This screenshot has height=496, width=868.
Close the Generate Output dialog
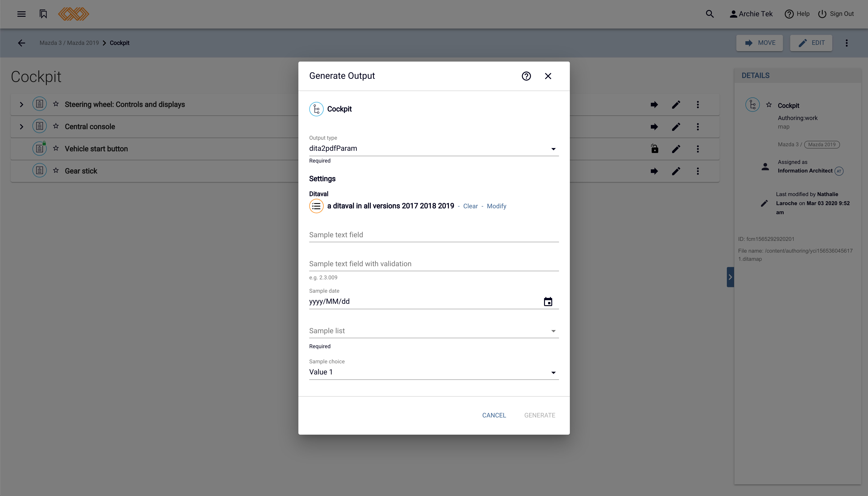548,76
